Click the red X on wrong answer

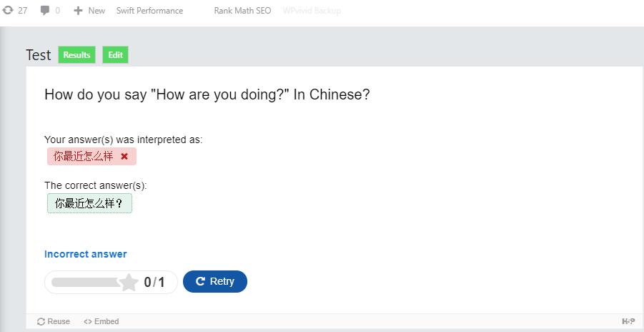(x=124, y=156)
